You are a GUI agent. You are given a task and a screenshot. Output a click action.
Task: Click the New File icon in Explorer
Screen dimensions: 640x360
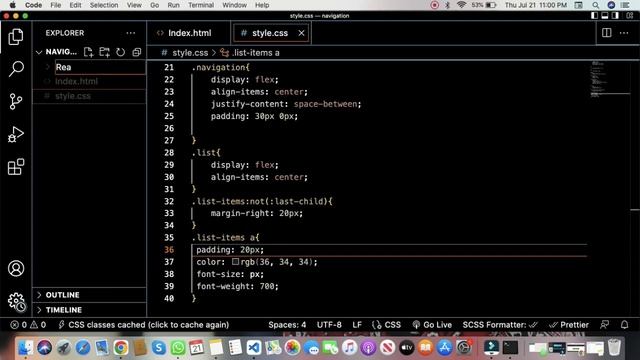pos(88,52)
